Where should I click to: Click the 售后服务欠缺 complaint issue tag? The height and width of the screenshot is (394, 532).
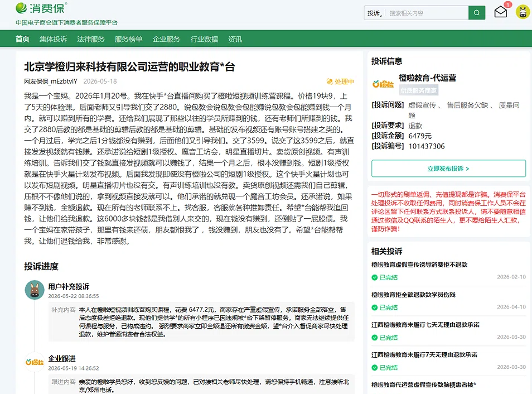(467, 105)
